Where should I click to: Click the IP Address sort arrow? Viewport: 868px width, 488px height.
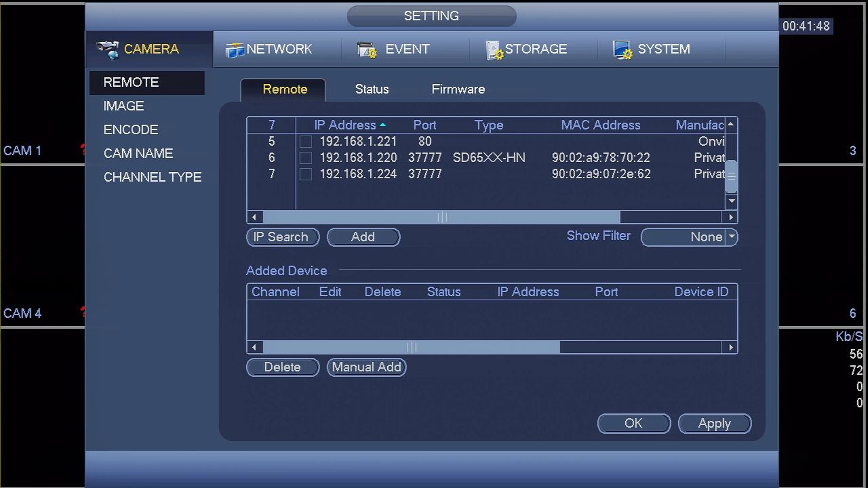[x=383, y=125]
